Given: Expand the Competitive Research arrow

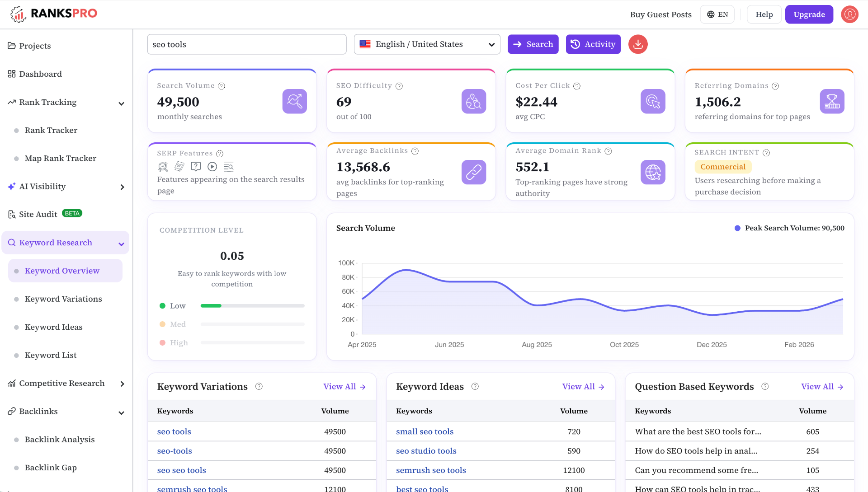Looking at the screenshot, I should (122, 384).
